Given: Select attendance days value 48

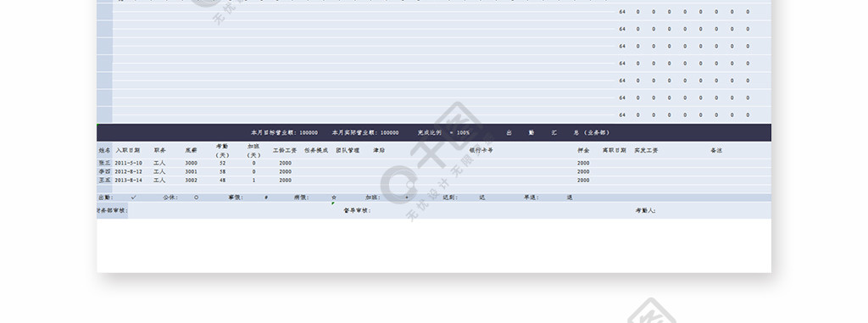Looking at the screenshot, I should pyautogui.click(x=223, y=180).
